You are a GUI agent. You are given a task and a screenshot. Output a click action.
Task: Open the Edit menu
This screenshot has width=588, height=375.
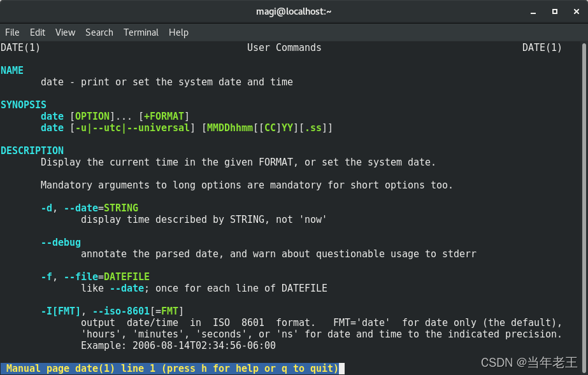coord(38,32)
